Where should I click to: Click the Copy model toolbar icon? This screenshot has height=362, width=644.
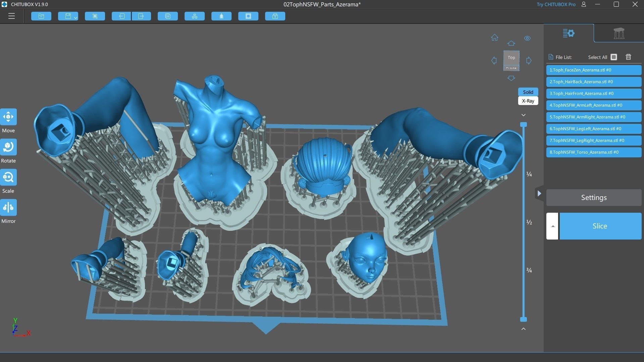point(168,16)
